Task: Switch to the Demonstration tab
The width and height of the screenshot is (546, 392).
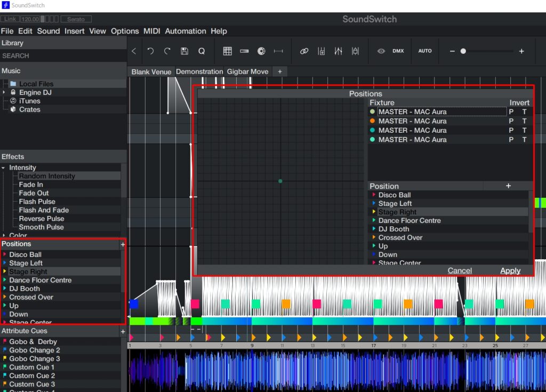Action: [199, 71]
